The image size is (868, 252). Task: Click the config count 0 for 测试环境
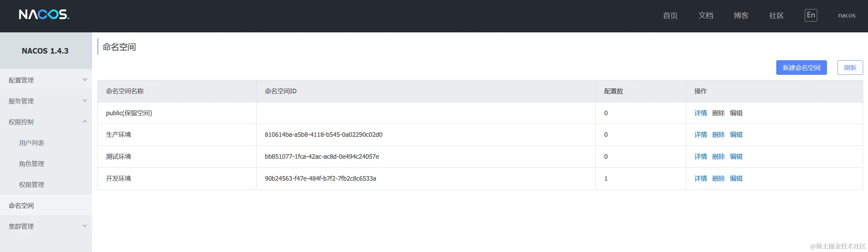tap(606, 157)
